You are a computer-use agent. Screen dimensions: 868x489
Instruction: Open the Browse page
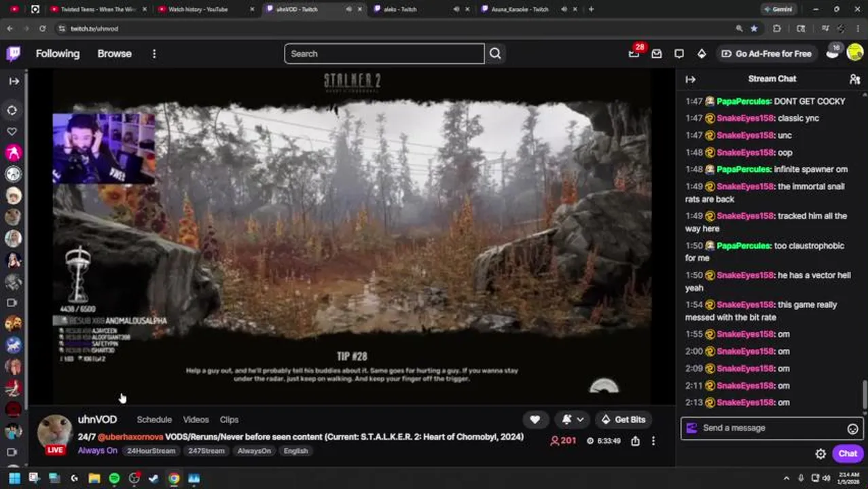point(114,54)
